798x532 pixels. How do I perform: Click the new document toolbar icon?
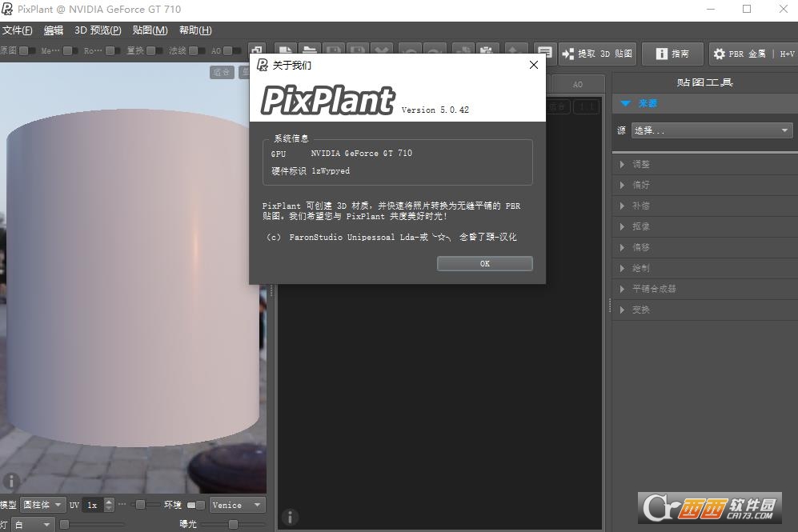(286, 50)
